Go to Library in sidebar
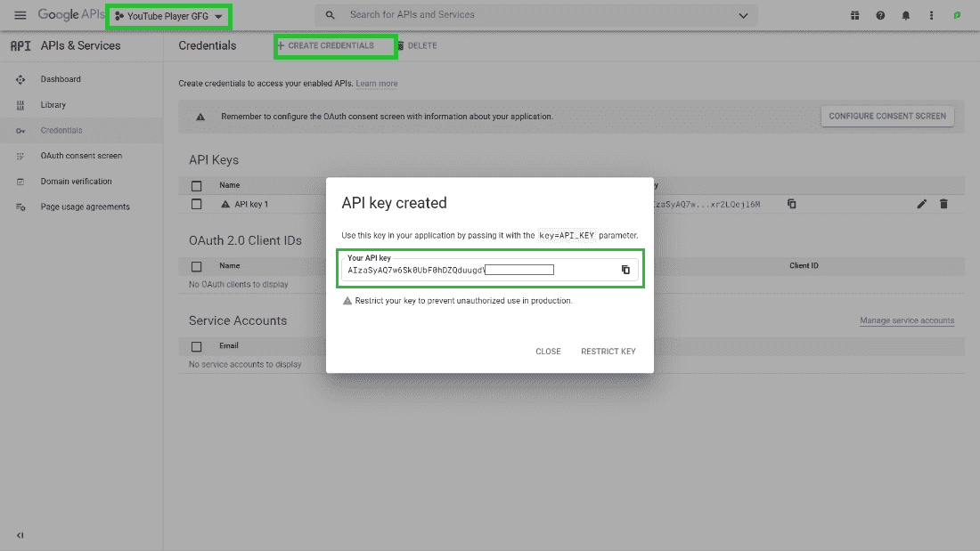The height and width of the screenshot is (551, 980). pyautogui.click(x=53, y=105)
